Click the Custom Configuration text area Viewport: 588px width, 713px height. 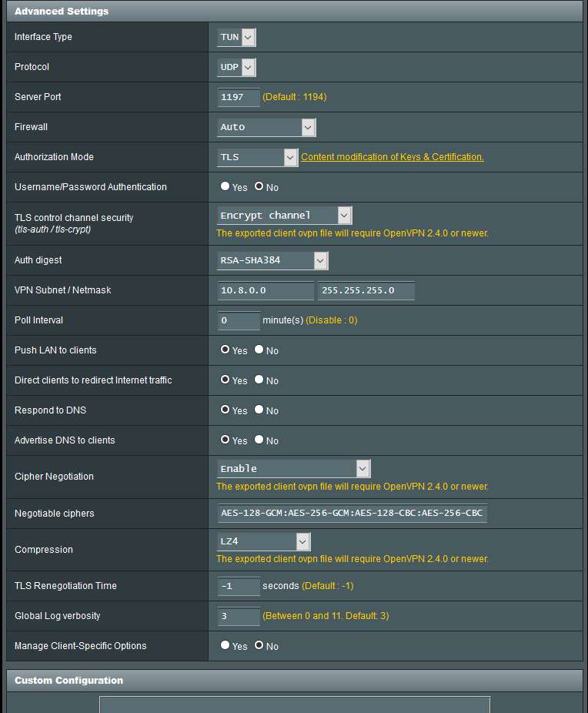pyautogui.click(x=295, y=704)
